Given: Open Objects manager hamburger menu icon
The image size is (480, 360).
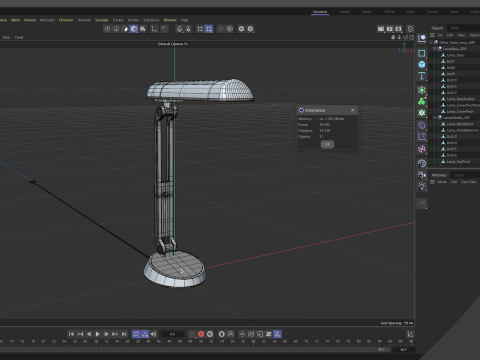Looking at the screenshot, I should coord(432,35).
